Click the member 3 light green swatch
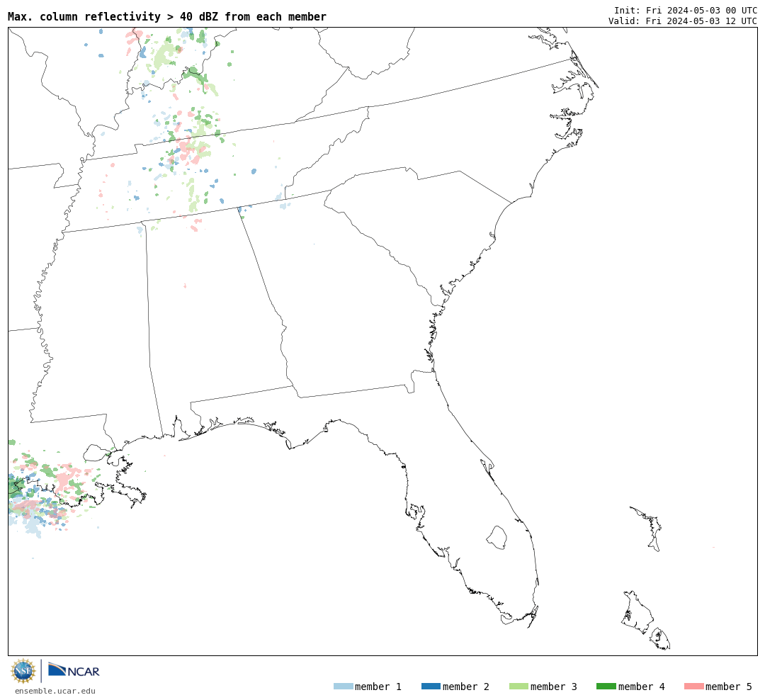 coord(518,687)
